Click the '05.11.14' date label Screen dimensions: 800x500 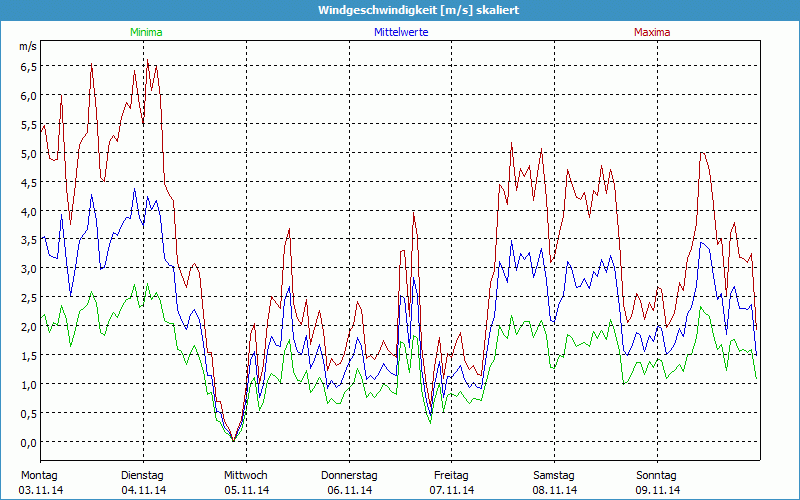(246, 490)
